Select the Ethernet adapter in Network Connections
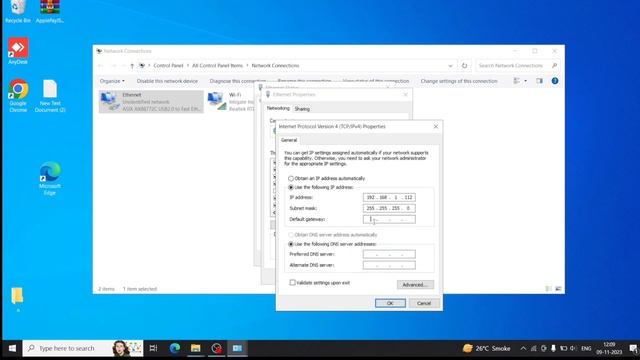 tap(151, 102)
